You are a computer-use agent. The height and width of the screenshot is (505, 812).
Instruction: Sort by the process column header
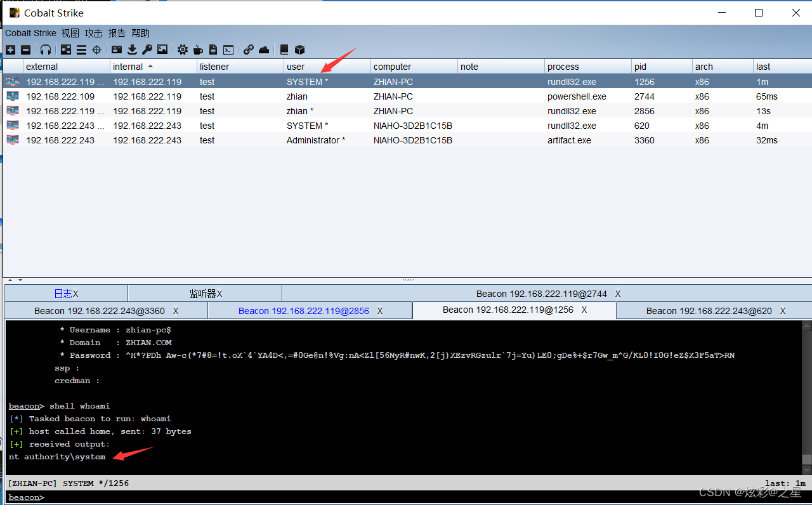tap(587, 66)
